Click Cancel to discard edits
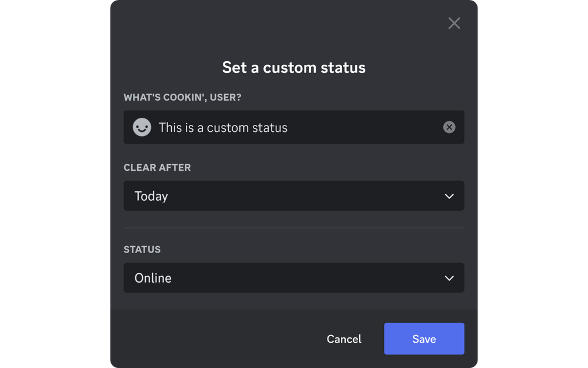Image resolution: width=588 pixels, height=368 pixels. tap(344, 339)
